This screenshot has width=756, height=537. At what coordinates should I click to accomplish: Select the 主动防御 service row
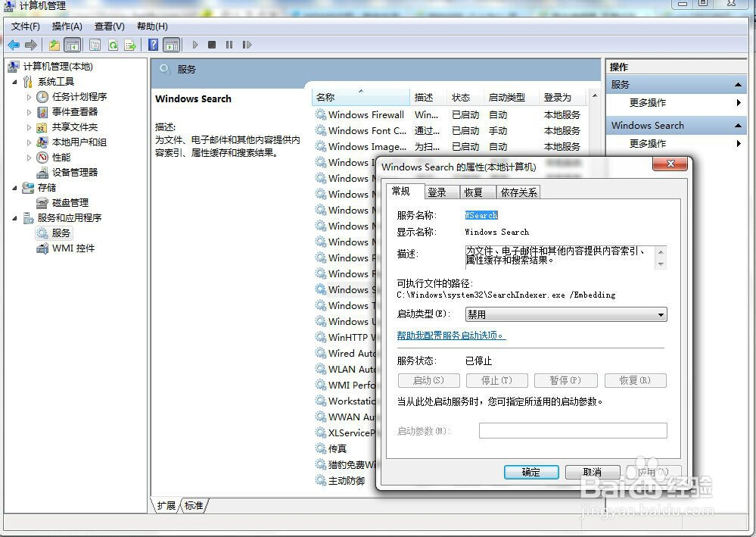[x=346, y=481]
